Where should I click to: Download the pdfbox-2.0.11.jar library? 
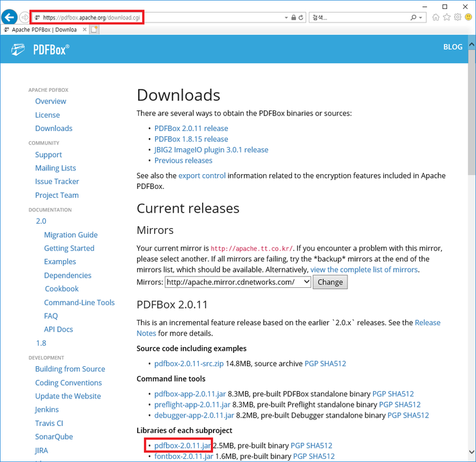click(183, 445)
